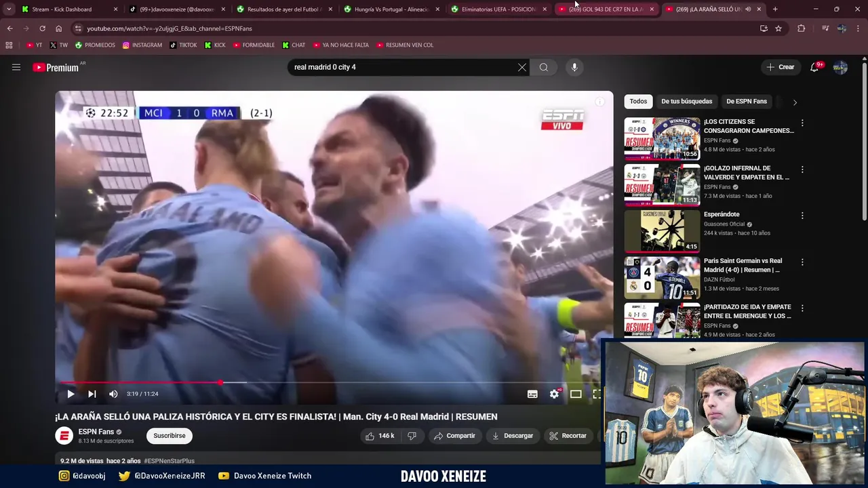Open Citizens campeones video thumbnail
This screenshot has height=488, width=868.
662,138
